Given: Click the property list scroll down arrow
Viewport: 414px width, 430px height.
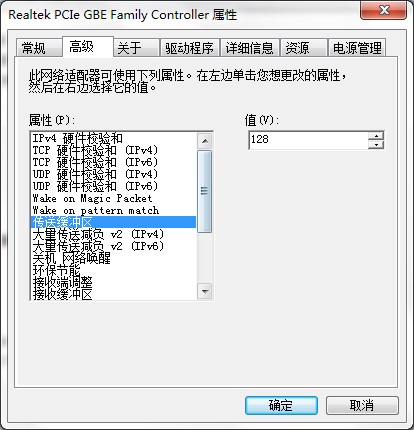Looking at the screenshot, I should point(205,291).
